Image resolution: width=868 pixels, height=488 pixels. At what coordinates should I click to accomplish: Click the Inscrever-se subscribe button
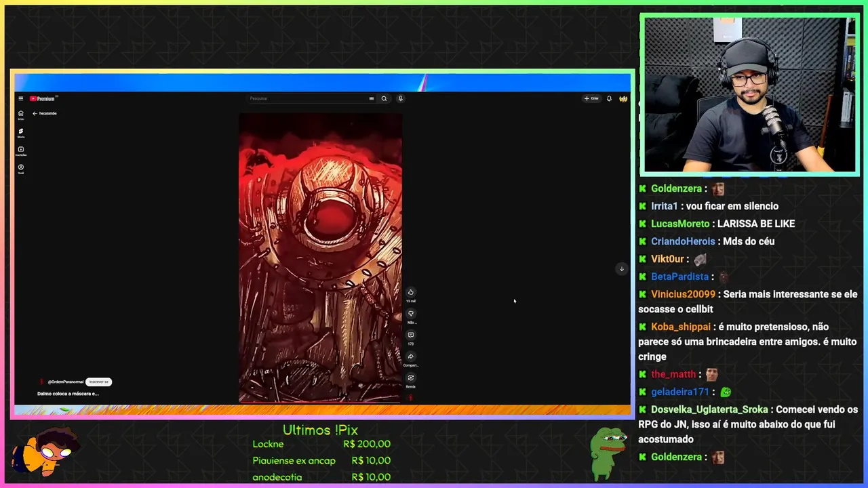tap(98, 382)
